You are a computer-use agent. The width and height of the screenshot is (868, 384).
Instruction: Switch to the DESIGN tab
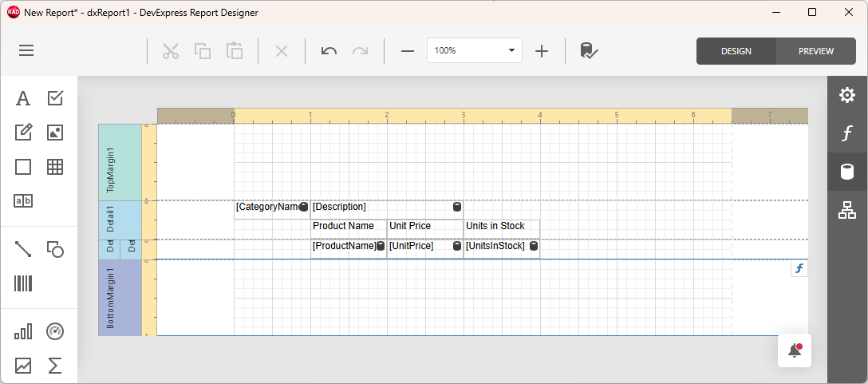tap(736, 51)
